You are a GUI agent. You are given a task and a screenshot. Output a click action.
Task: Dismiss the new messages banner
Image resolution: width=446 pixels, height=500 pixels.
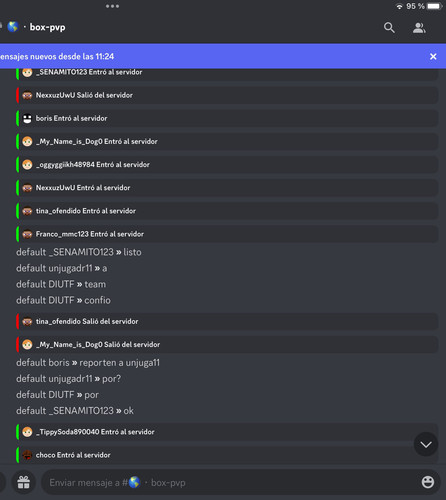click(433, 56)
